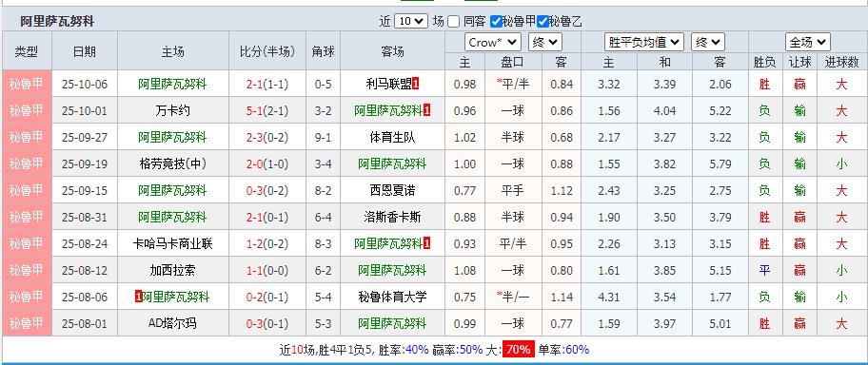Screen dimensions: 868x365
Task: Click red card icon in 25-08-06 home team
Action: pos(138,297)
